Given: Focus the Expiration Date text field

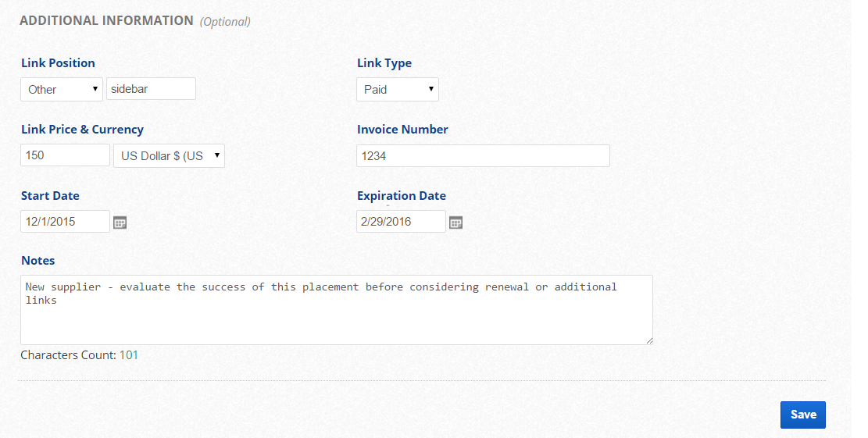Looking at the screenshot, I should 401,222.
